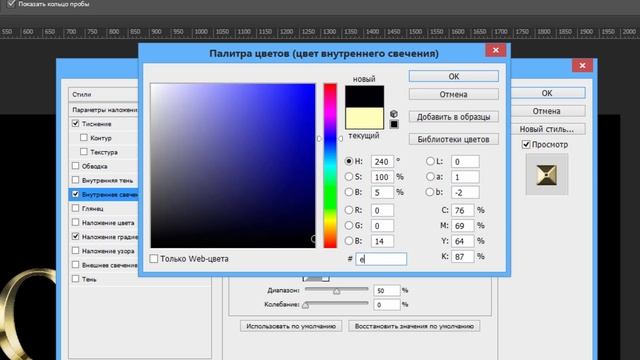Image resolution: width=640 pixels, height=360 pixels.
Task: Click the Колебание value field showing 0
Action: [x=387, y=305]
